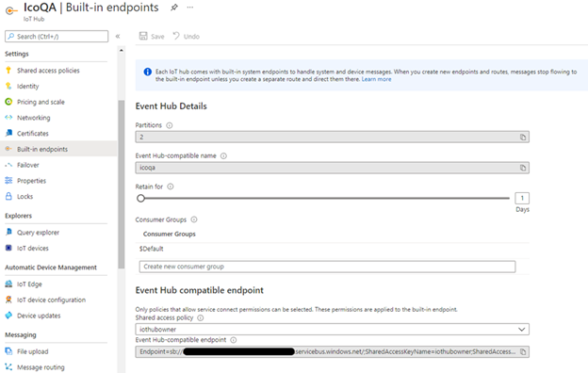Screen dimensions: 588x373
Task: Click the Partitions value field
Action: tap(333, 138)
